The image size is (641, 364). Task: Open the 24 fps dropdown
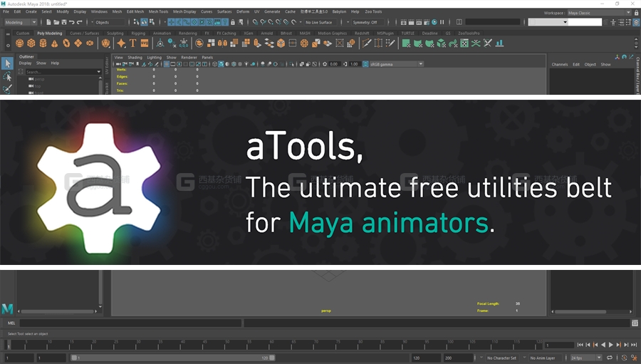(586, 358)
